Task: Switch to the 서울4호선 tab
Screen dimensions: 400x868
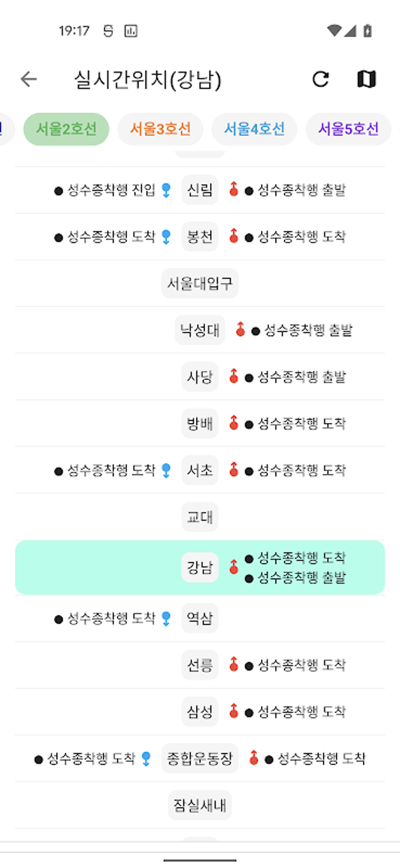Action: [254, 129]
